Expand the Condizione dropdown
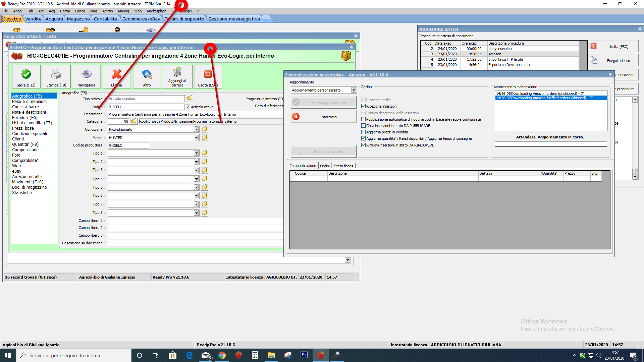The height and width of the screenshot is (362, 644). 196,129
